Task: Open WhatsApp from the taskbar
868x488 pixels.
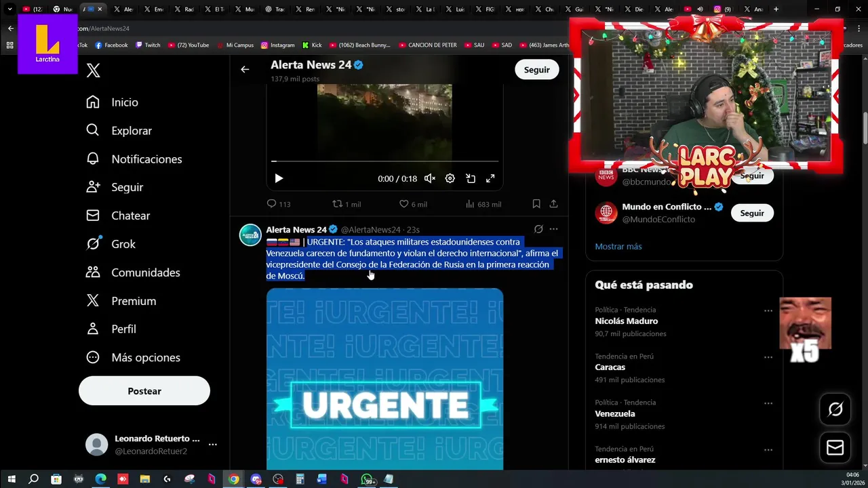Action: coord(367,479)
